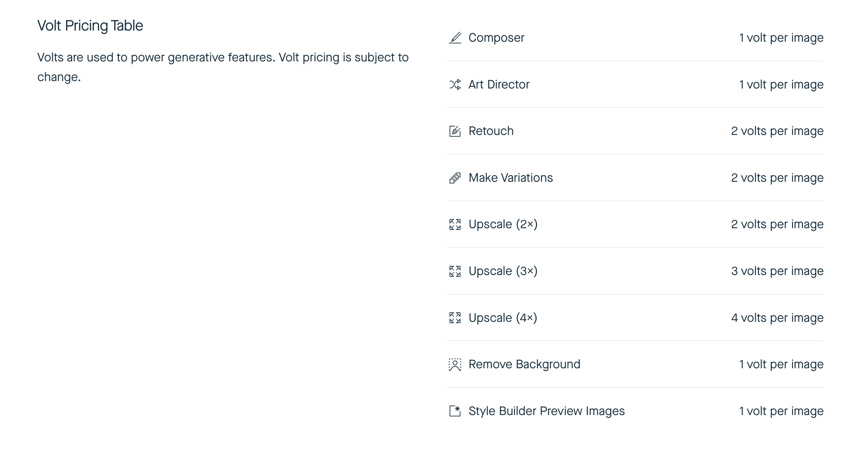Click the Composer pencil icon

[455, 38]
